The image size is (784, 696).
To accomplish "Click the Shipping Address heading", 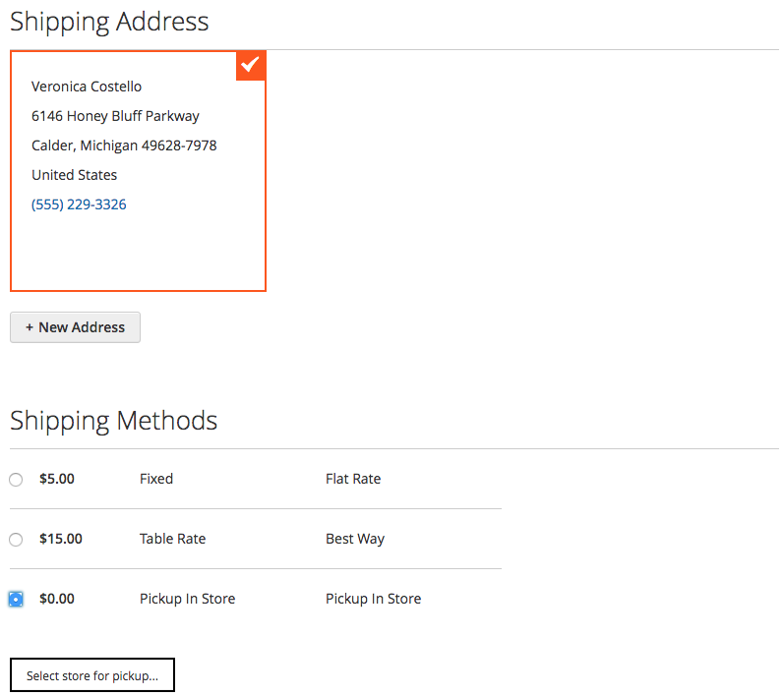I will click(x=109, y=22).
